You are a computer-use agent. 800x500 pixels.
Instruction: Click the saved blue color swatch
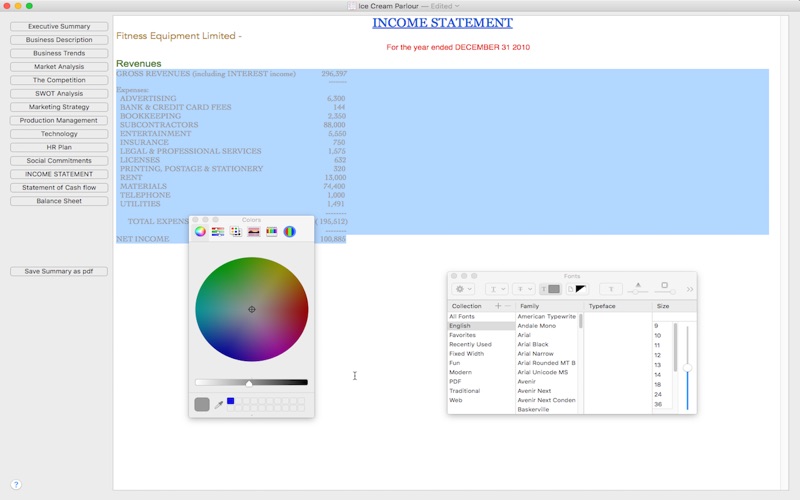230,401
